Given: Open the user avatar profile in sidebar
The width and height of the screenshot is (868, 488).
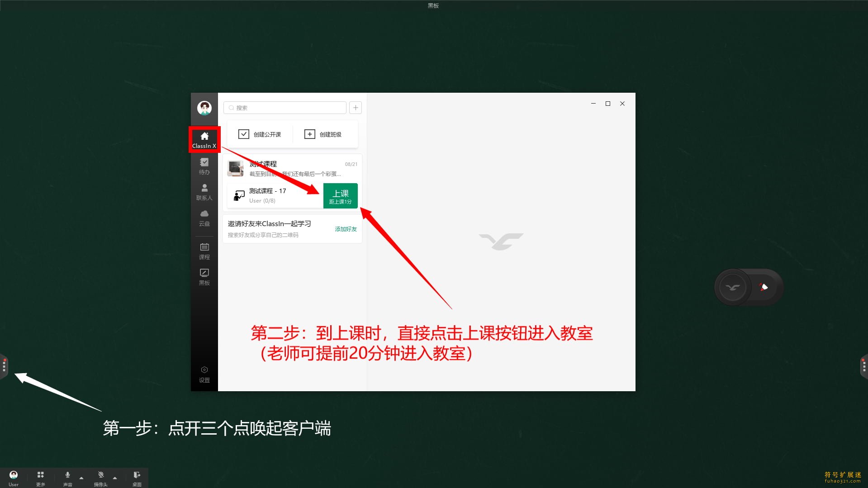Looking at the screenshot, I should coord(204,108).
